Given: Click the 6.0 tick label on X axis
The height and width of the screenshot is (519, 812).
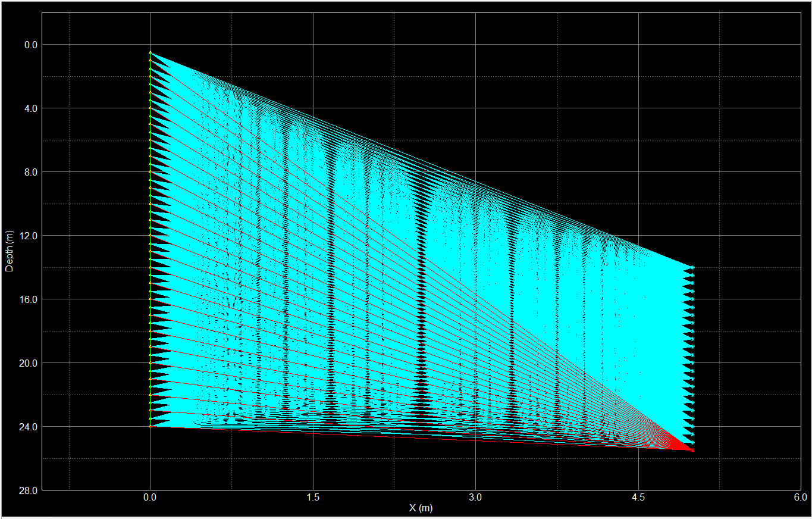Looking at the screenshot, I should click(x=800, y=496).
